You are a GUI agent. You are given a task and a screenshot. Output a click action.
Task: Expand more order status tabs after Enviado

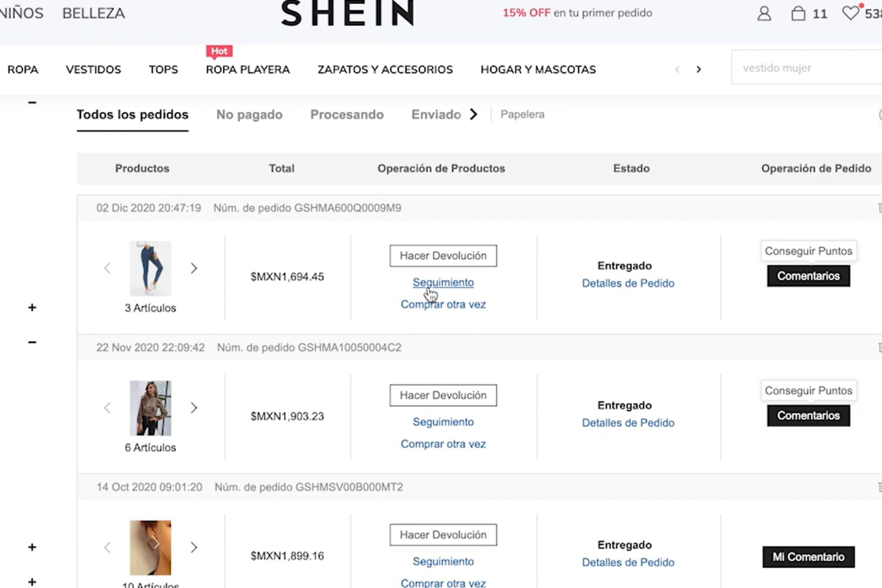point(474,115)
